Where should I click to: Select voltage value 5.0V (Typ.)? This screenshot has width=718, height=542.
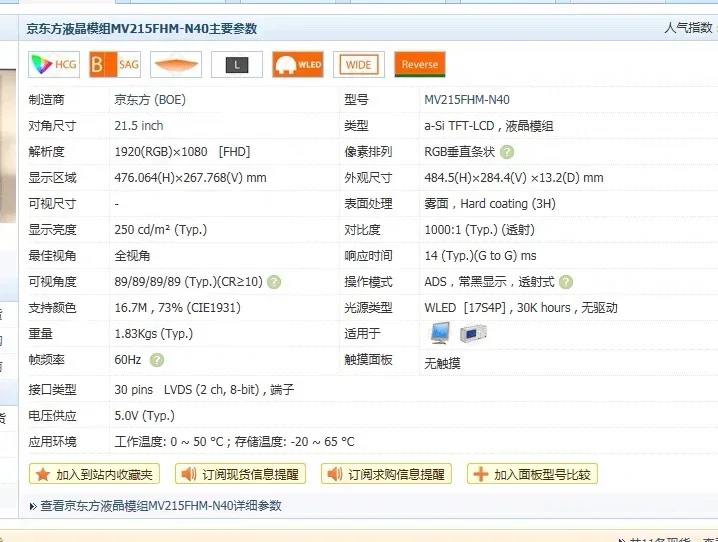(145, 416)
